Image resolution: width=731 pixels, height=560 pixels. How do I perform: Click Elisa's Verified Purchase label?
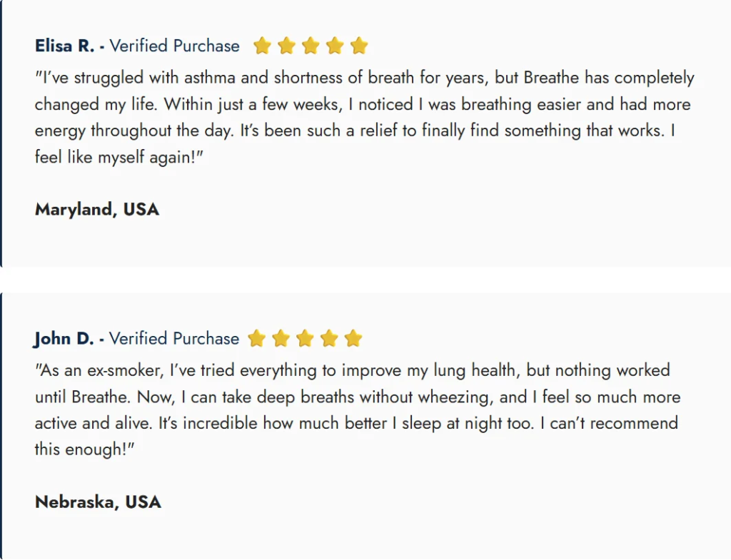pos(174,46)
